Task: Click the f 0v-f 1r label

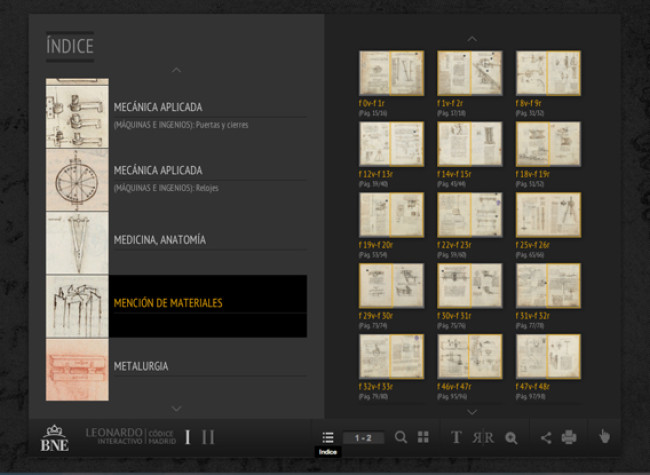Action: [372, 104]
